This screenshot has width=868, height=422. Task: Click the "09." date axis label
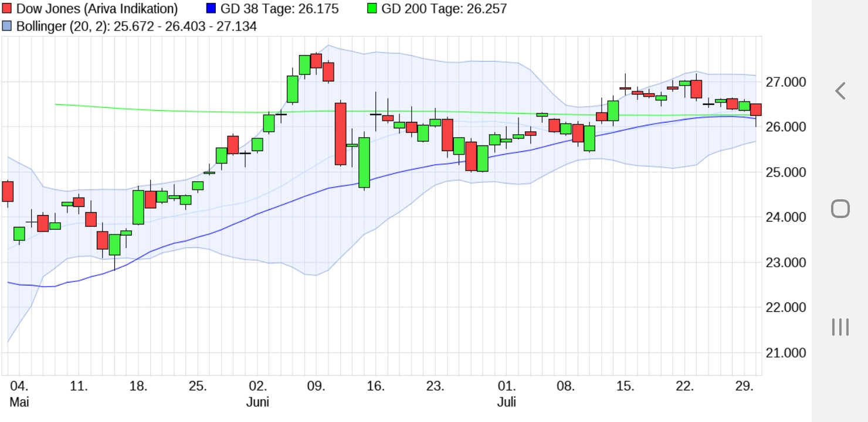tap(316, 386)
